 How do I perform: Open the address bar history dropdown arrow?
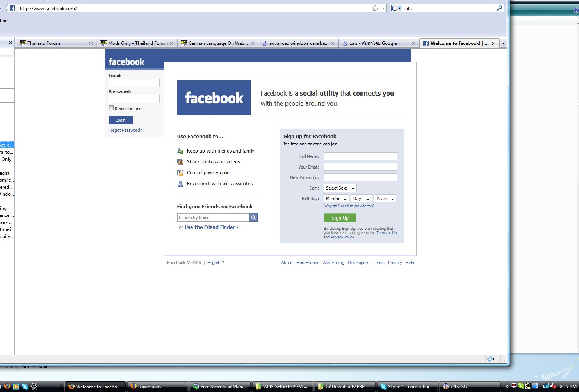click(383, 8)
